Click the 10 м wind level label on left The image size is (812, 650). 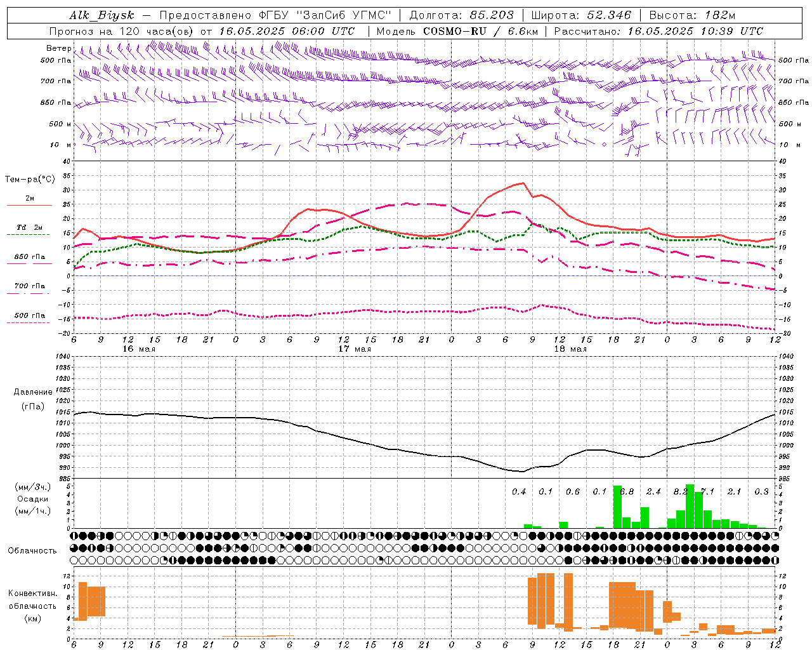point(60,145)
